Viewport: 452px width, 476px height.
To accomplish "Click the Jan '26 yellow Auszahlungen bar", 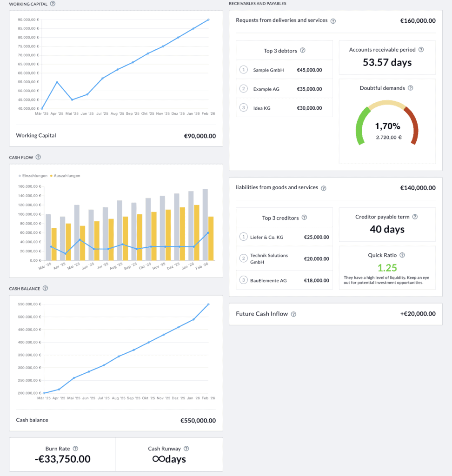I will coord(197,232).
